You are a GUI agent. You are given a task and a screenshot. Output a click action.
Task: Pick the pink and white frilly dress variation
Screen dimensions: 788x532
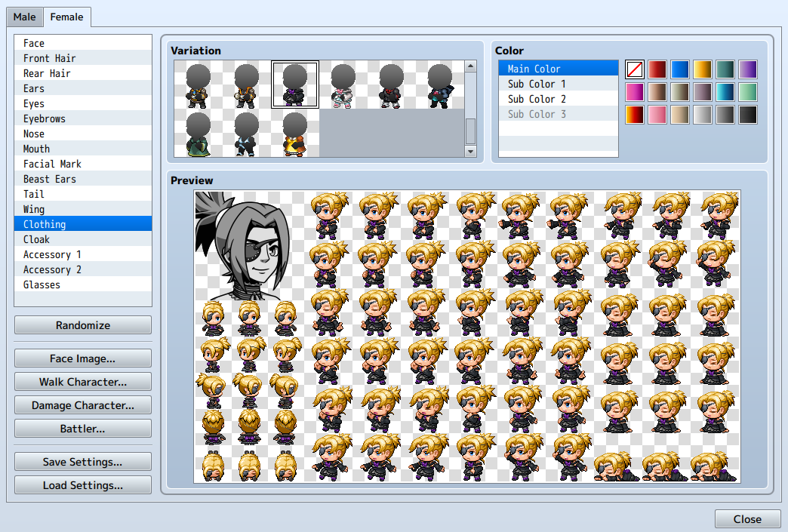tap(343, 85)
